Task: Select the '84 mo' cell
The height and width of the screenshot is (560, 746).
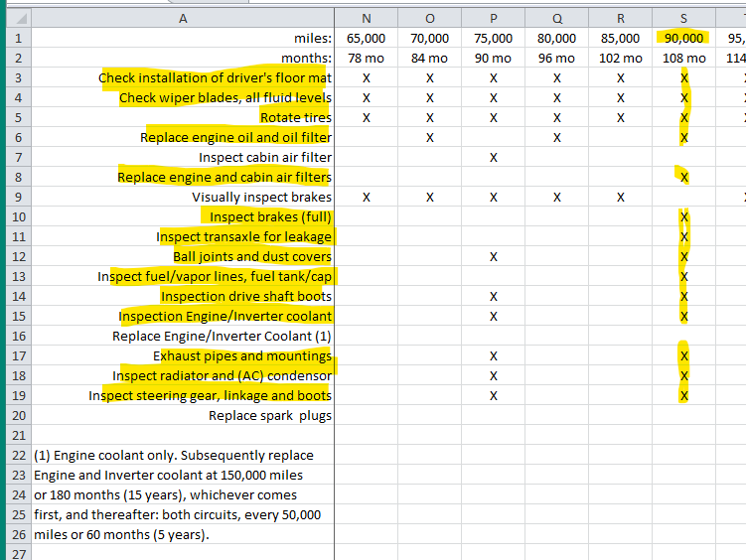Action: click(x=429, y=58)
